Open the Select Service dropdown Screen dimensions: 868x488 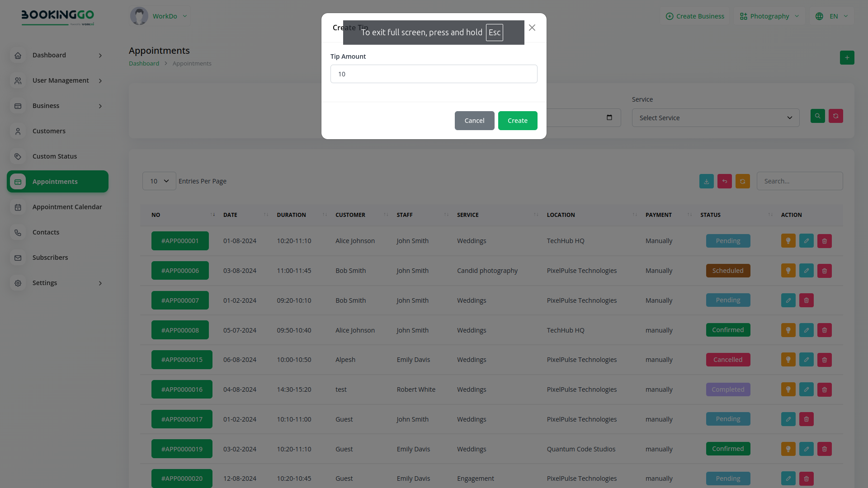(x=715, y=118)
